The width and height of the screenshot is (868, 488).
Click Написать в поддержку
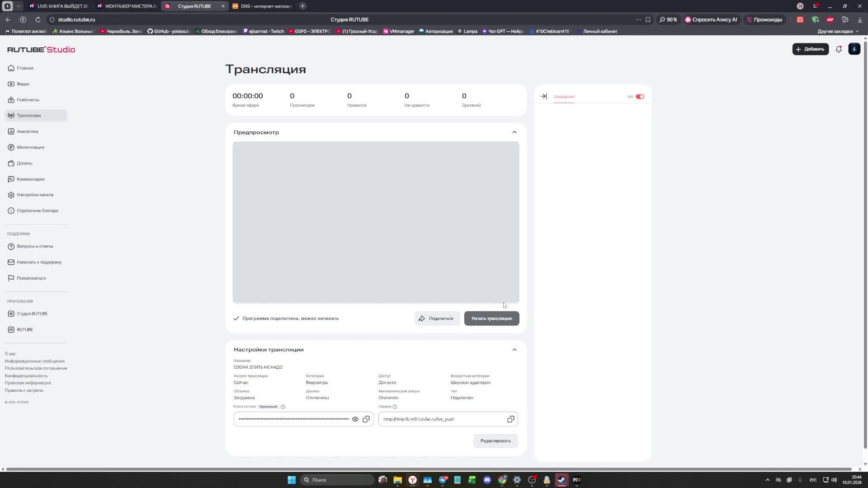coord(35,262)
